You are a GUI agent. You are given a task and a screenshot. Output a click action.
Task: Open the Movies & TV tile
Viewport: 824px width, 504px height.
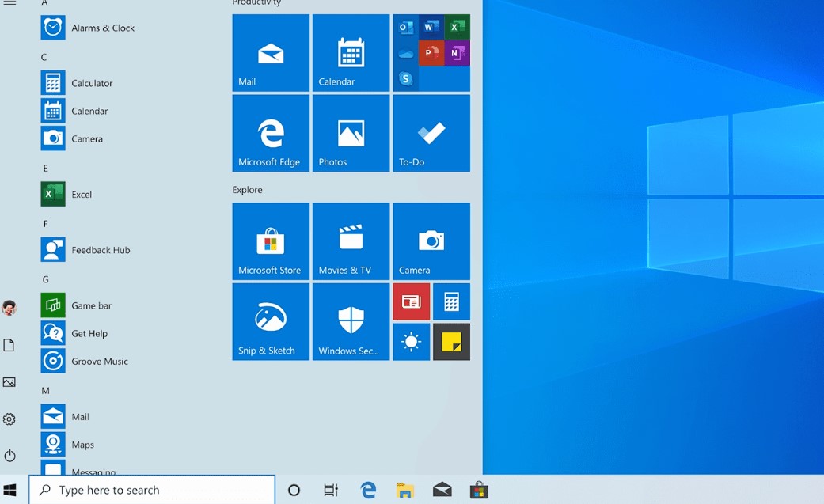click(351, 241)
